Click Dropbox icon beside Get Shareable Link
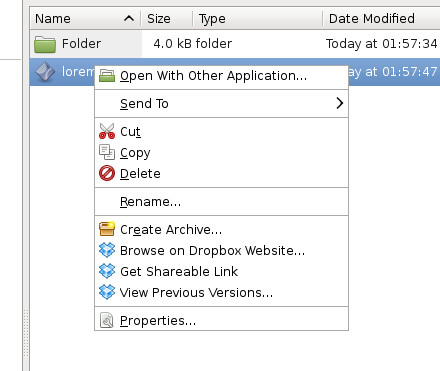 107,271
